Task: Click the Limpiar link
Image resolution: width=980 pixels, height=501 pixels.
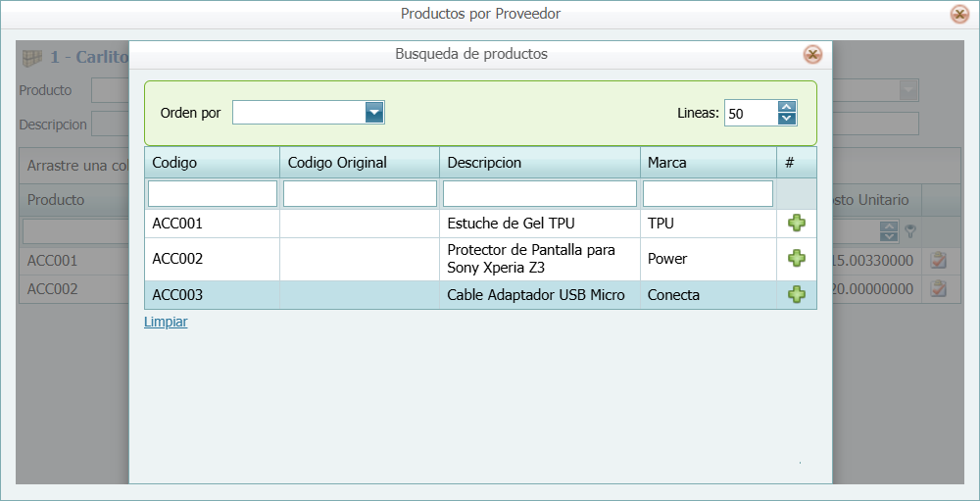Action: (x=166, y=322)
